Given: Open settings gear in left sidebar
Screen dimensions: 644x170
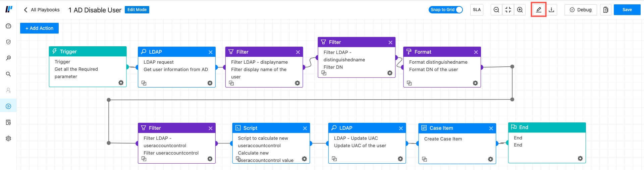Looking at the screenshot, I should coord(8,138).
